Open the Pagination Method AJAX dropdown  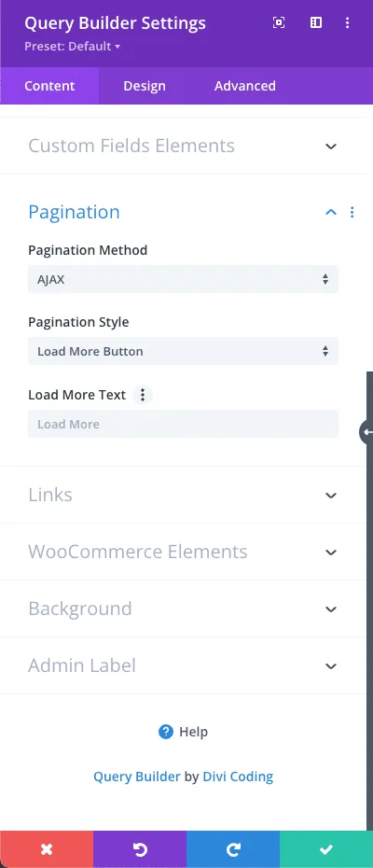point(183,279)
